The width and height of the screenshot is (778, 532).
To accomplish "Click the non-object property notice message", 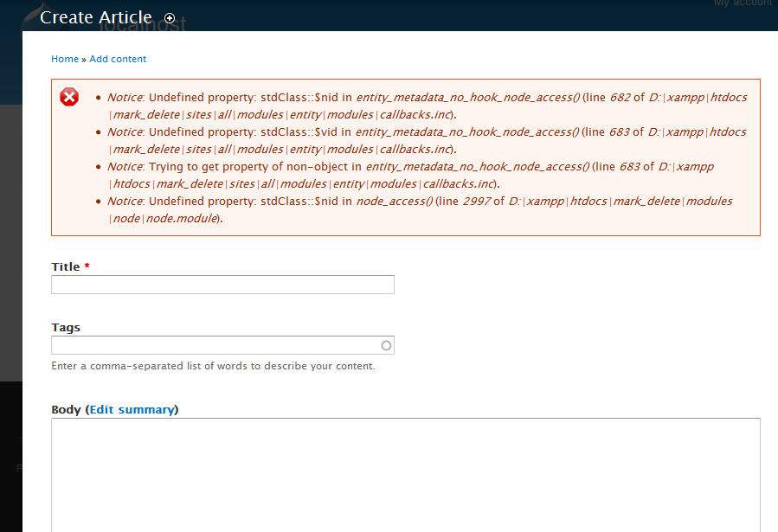I will point(411,175).
